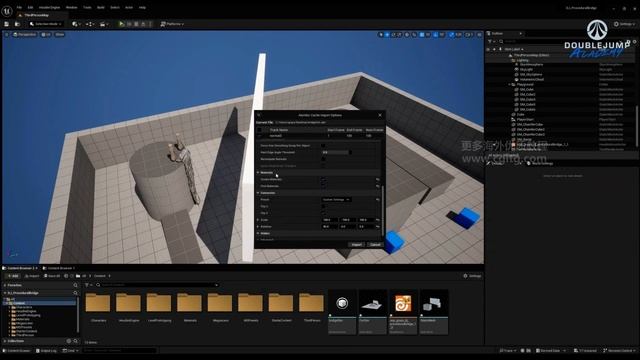Open the play options three-dot menu
Screen dimensions: 640x360
(x=150, y=24)
